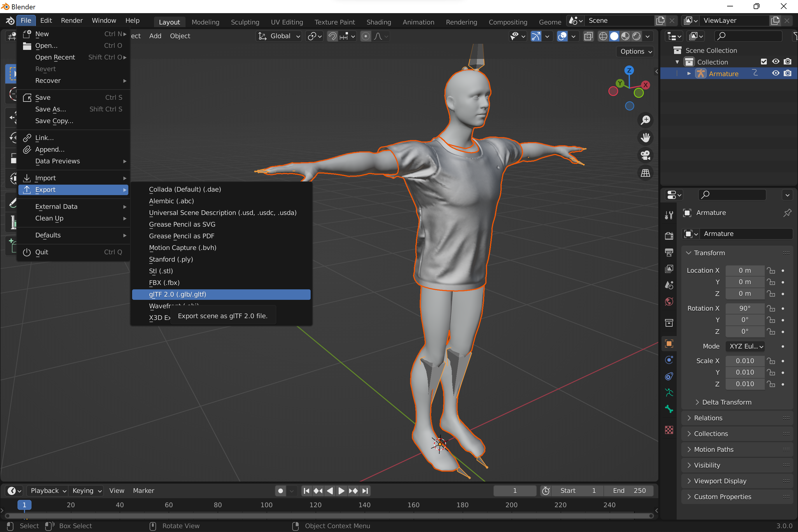The width and height of the screenshot is (798, 532).
Task: Click the pan hand viewport icon
Action: tap(645, 138)
